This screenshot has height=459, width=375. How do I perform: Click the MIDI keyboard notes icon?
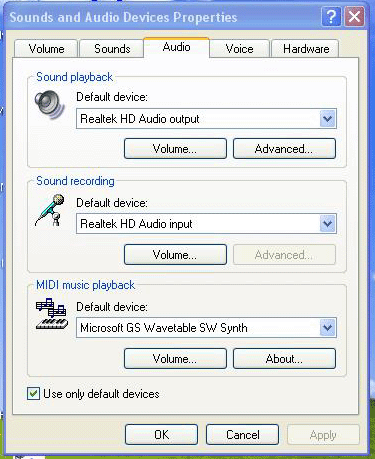(x=52, y=314)
